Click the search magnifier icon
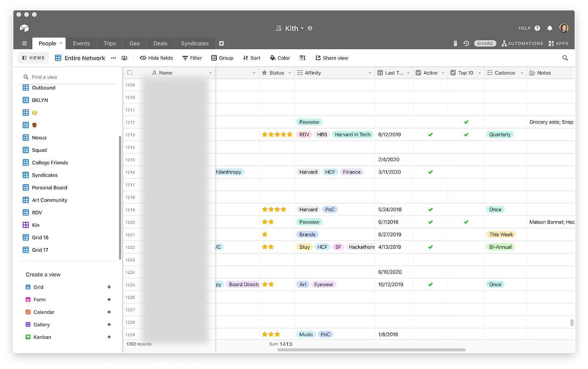The height and width of the screenshot is (369, 588). (x=565, y=58)
